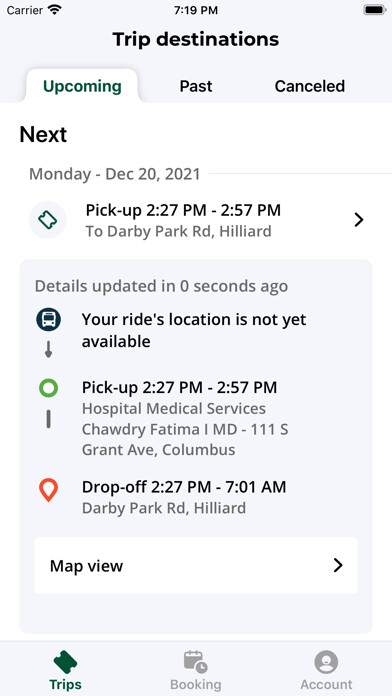This screenshot has height=696, width=392.
Task: Select the green pick-up circle marker
Action: (x=48, y=388)
